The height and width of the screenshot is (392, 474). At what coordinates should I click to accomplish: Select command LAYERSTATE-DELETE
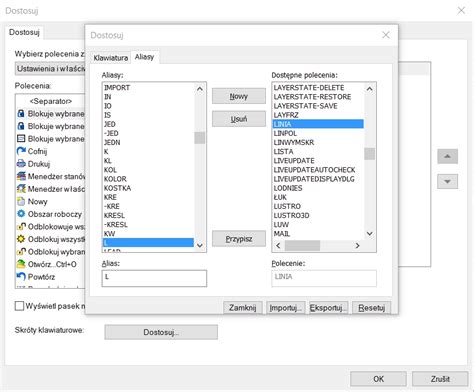tap(318, 88)
